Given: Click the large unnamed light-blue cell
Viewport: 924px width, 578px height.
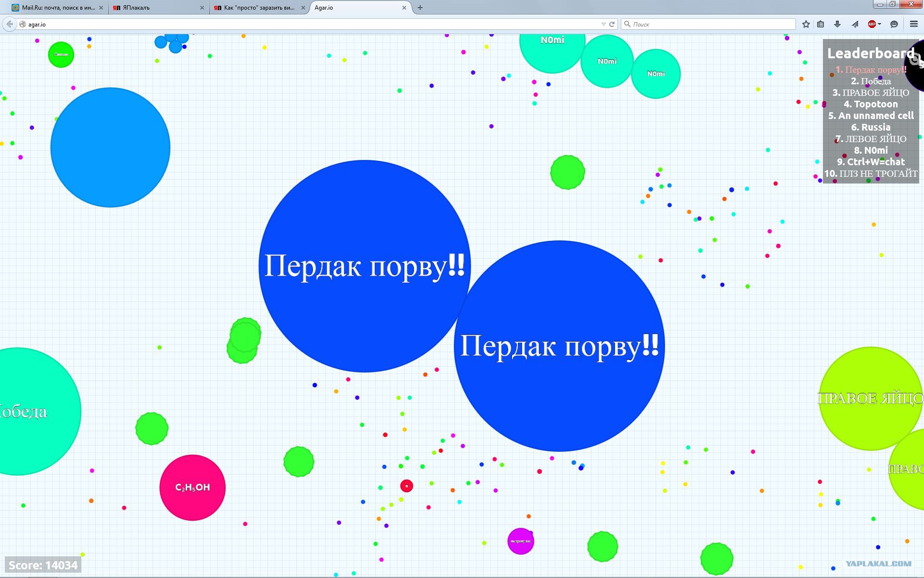Looking at the screenshot, I should [x=110, y=147].
